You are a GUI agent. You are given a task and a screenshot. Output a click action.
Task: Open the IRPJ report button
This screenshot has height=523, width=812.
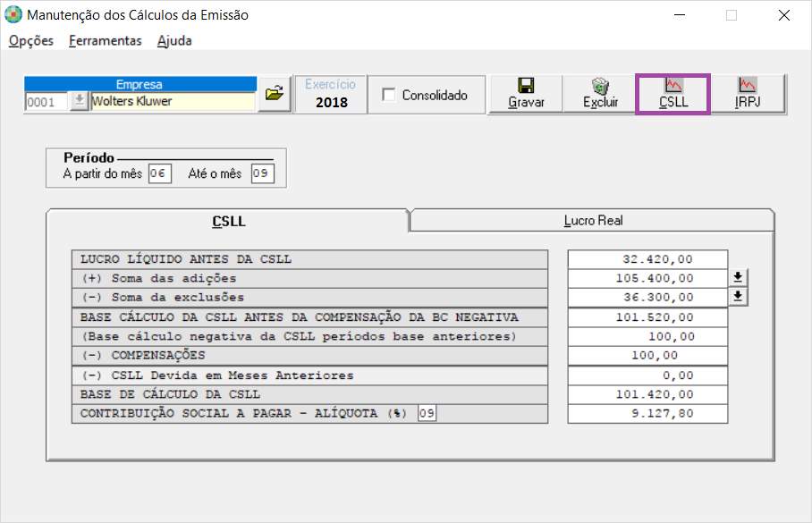(748, 94)
